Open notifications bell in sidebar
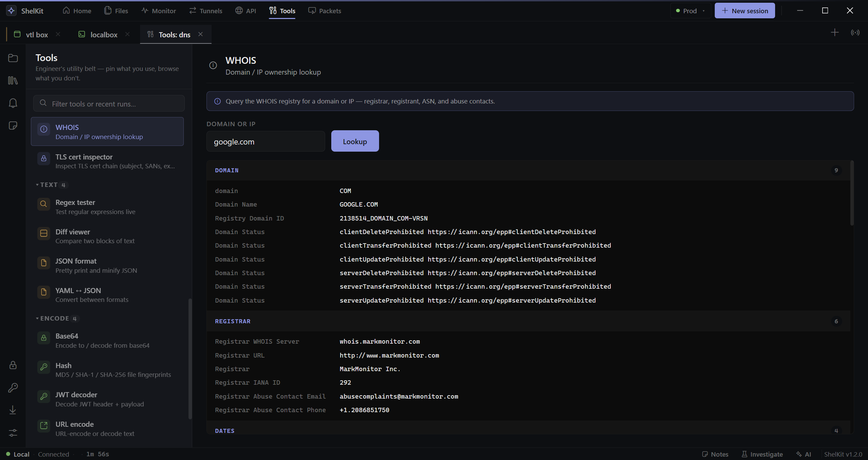Viewport: 868px width, 460px height. point(13,103)
